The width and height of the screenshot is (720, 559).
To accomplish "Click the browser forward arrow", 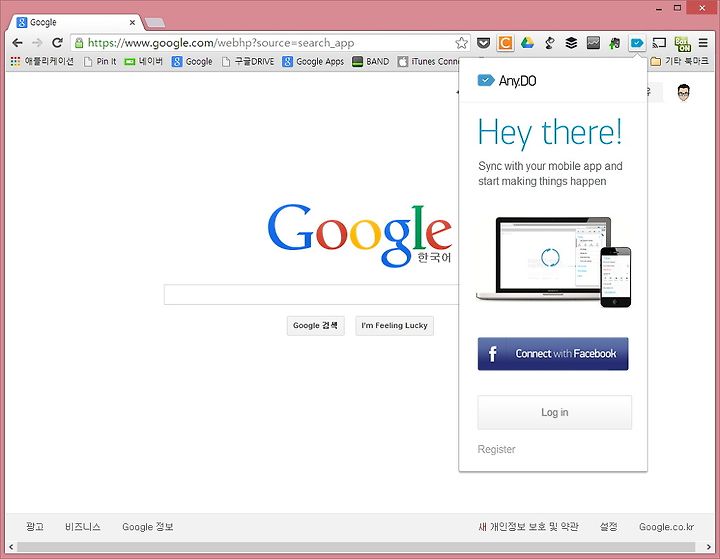I will [x=37, y=43].
